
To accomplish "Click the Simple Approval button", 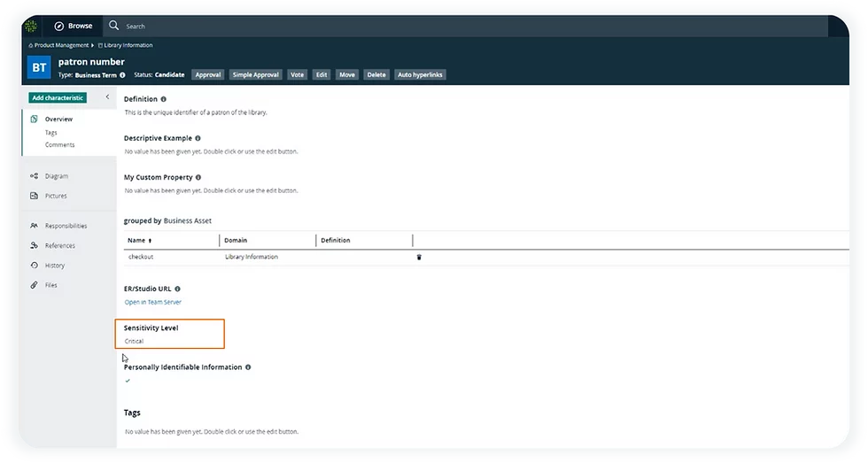I will point(255,74).
